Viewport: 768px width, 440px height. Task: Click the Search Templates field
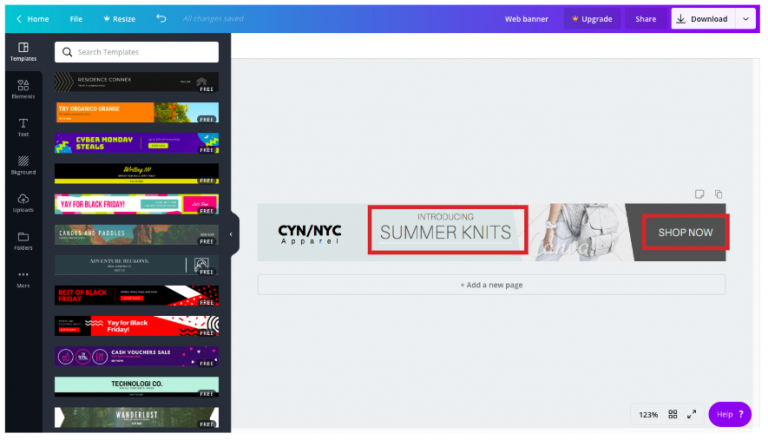pyautogui.click(x=137, y=52)
